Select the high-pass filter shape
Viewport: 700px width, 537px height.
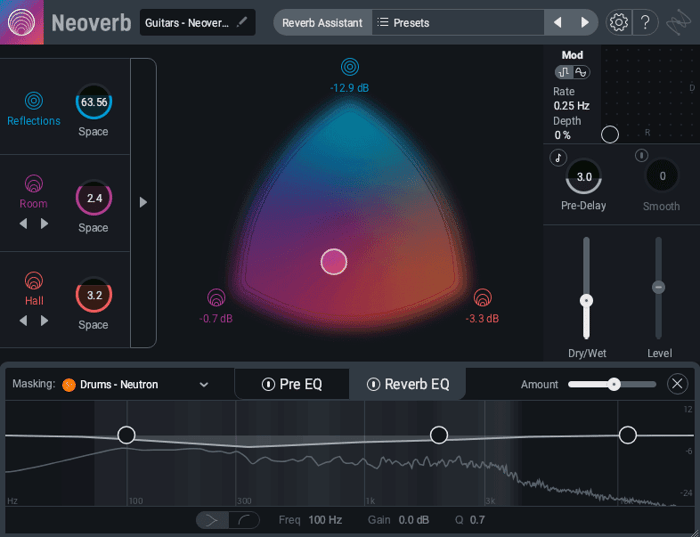(x=244, y=520)
